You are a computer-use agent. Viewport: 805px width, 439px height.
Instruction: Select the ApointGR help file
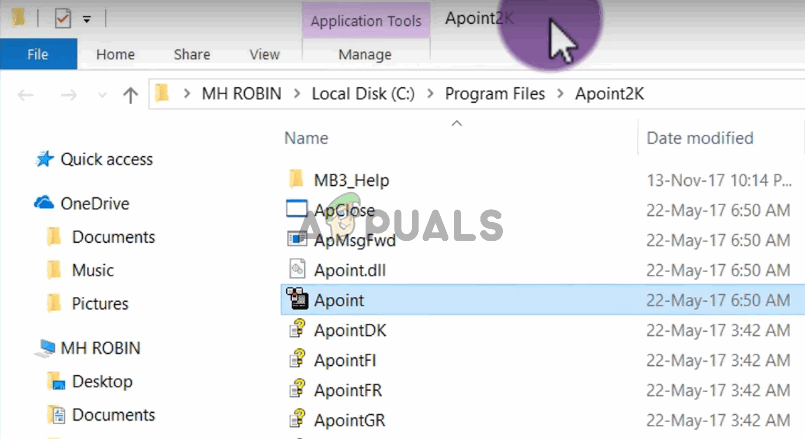click(x=350, y=421)
